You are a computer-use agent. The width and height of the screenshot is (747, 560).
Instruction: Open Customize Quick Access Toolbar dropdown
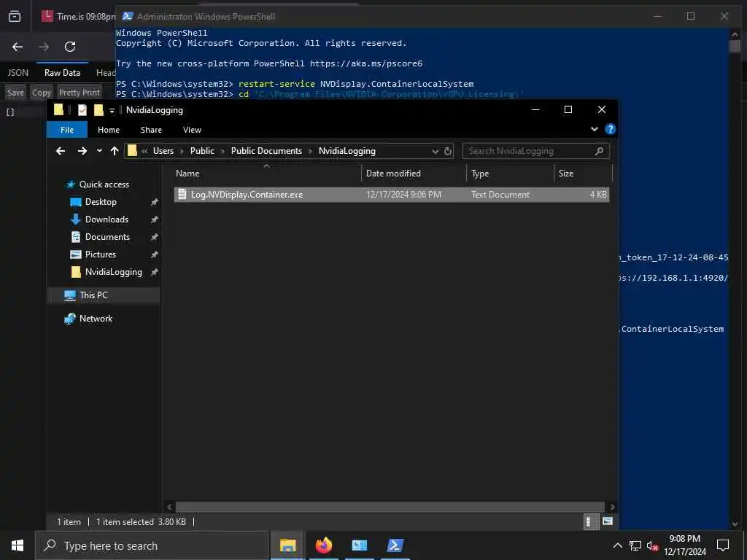tap(112, 111)
